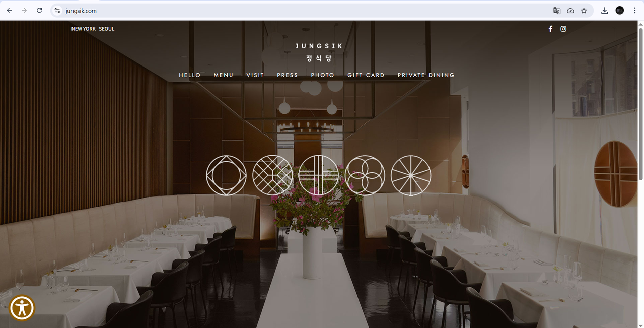Open the MENU navigation item

(224, 75)
